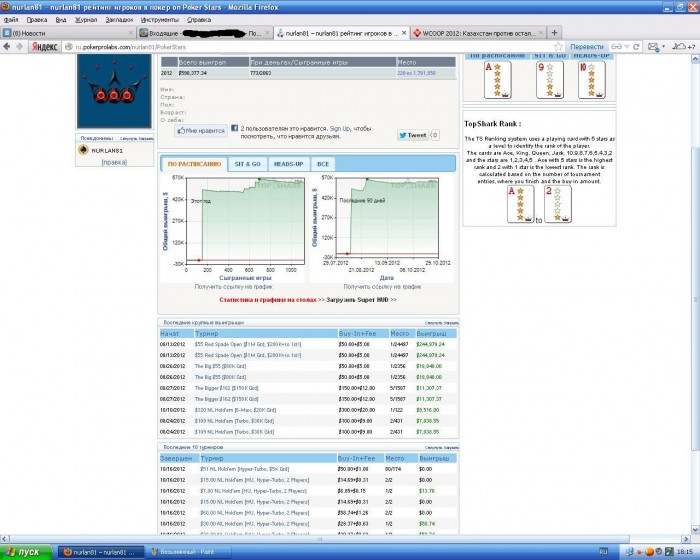Open '$60.00 NL Hold'em [HU, Hyper-Turbo]' tournament link

pos(254,513)
